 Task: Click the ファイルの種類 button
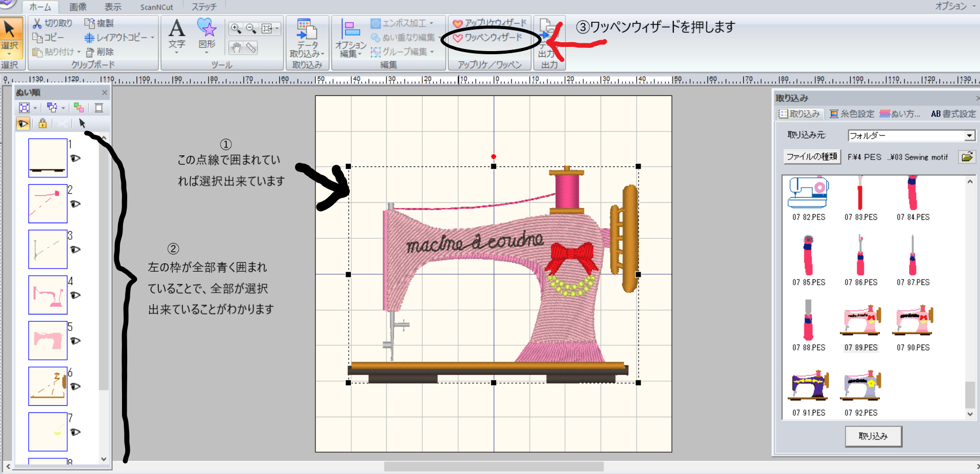[812, 157]
